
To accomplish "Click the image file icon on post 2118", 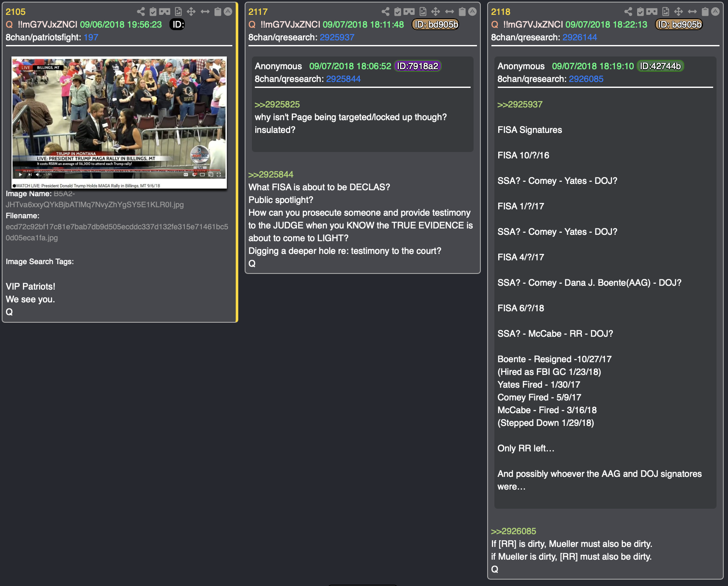I will (x=666, y=12).
